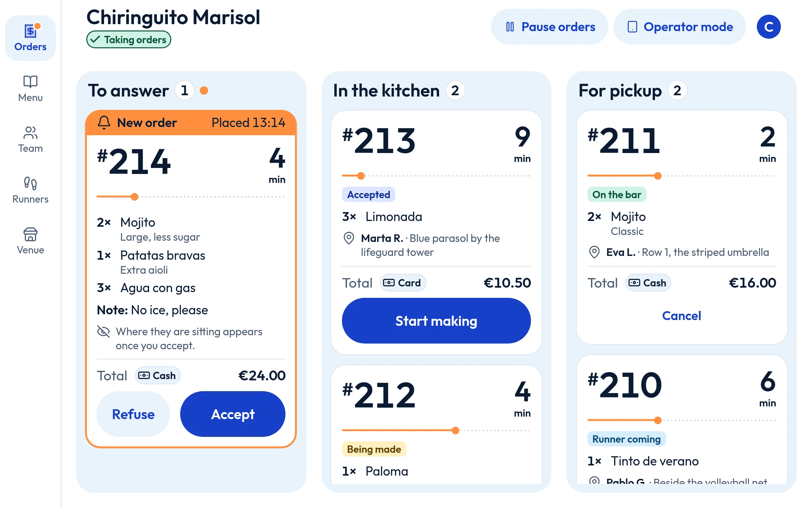812x508 pixels.
Task: Go to the Team section
Action: pyautogui.click(x=30, y=139)
